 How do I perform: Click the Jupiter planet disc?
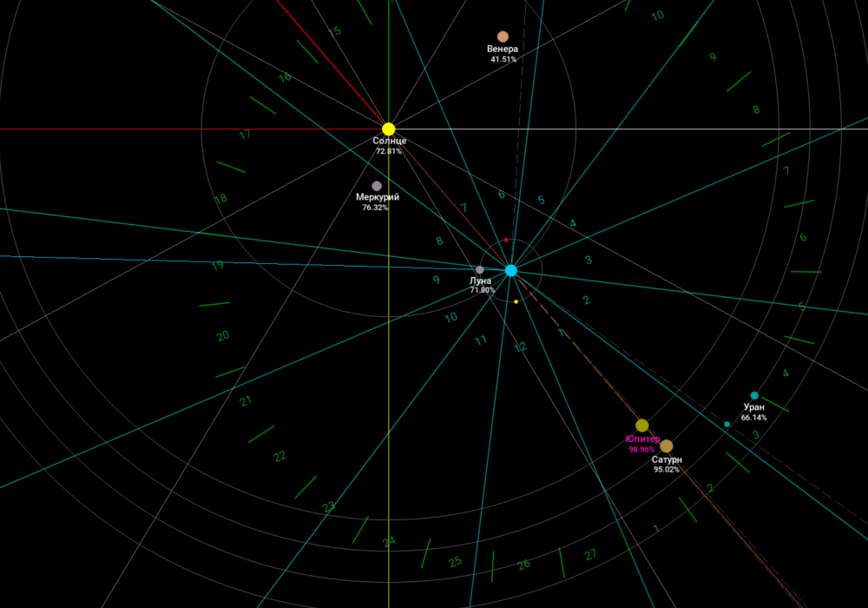point(642,426)
